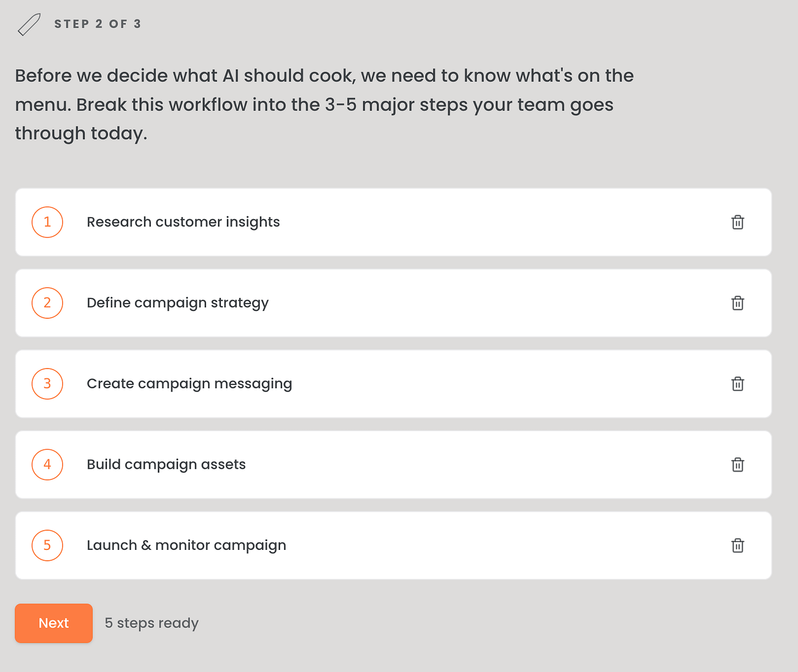Image resolution: width=798 pixels, height=672 pixels.
Task: Delete the Define campaign strategy step
Action: pyautogui.click(x=738, y=303)
